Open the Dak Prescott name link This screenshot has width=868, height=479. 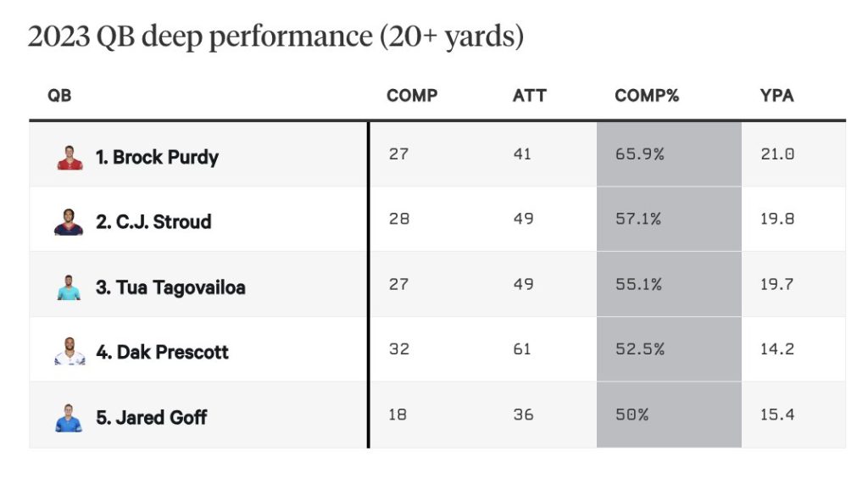162,352
